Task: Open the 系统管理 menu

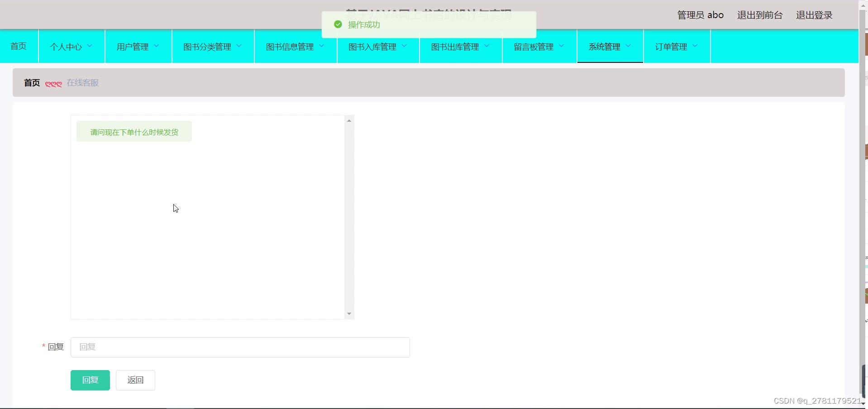Action: coord(610,46)
